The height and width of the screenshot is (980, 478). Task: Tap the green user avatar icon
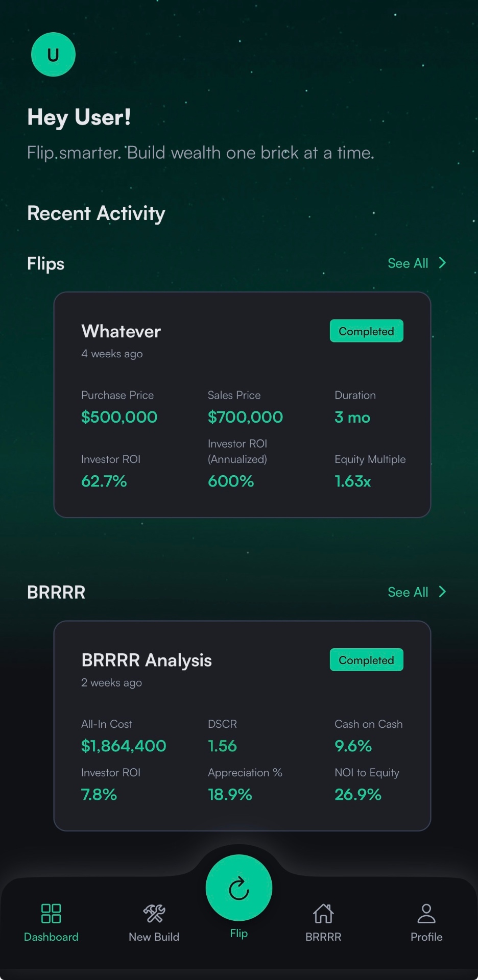pos(53,55)
